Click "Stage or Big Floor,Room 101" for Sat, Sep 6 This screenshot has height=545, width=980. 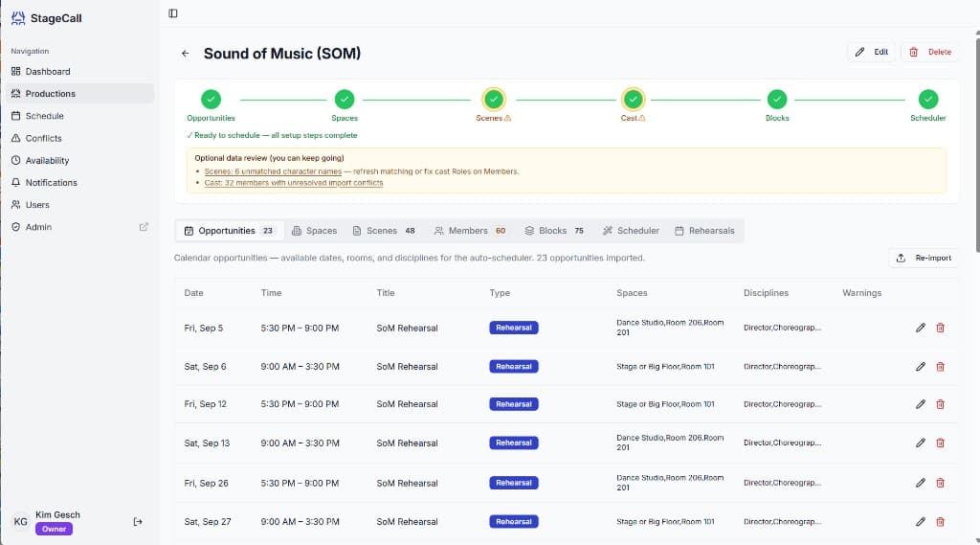click(x=665, y=367)
